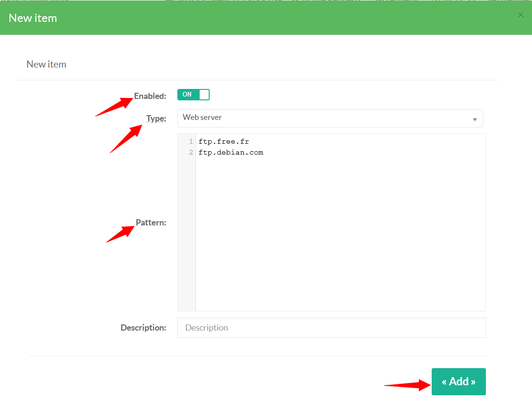Click the New item title in green header
This screenshot has width=532, height=410.
[33, 18]
